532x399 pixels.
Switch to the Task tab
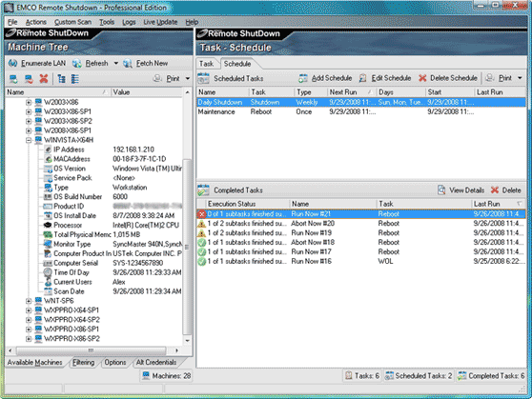tap(206, 64)
